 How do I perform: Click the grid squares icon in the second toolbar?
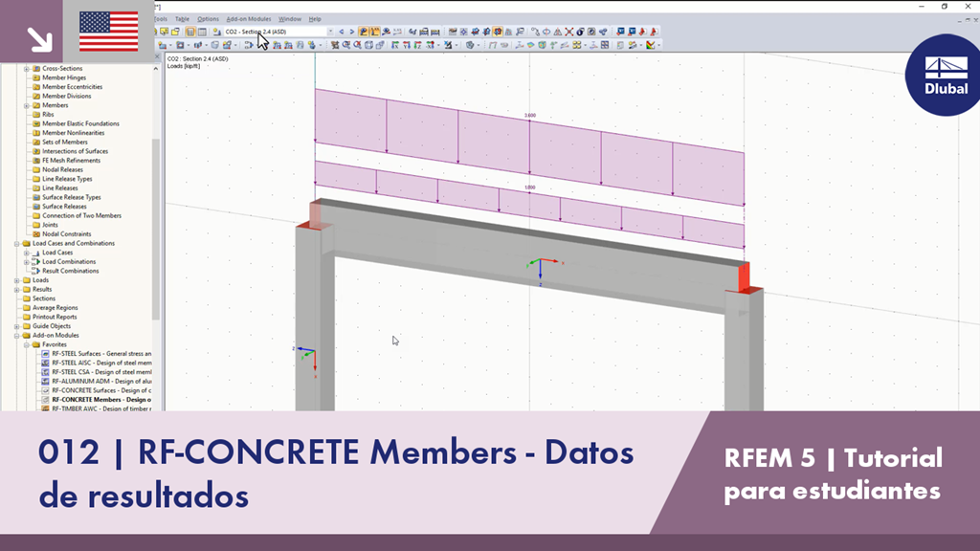[605, 45]
